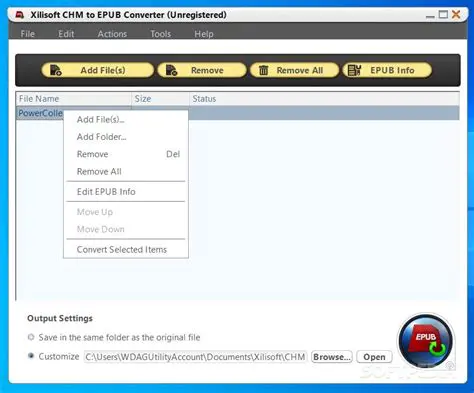Choose Remove in the context menu

click(x=126, y=154)
